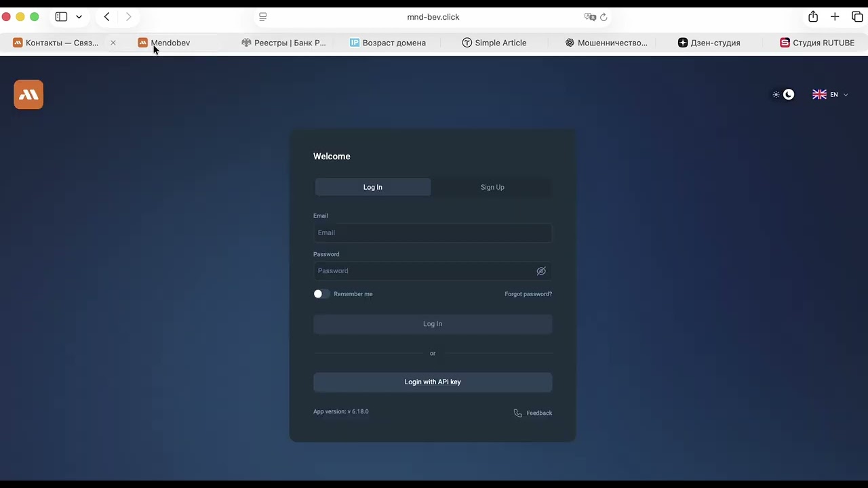Click the mnd-bev.click address bar

433,17
